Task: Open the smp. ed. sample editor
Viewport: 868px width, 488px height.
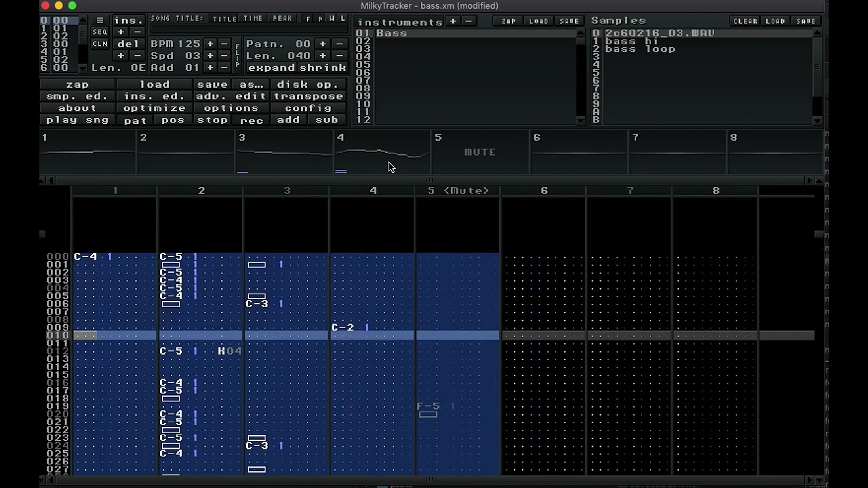Action: (77, 96)
